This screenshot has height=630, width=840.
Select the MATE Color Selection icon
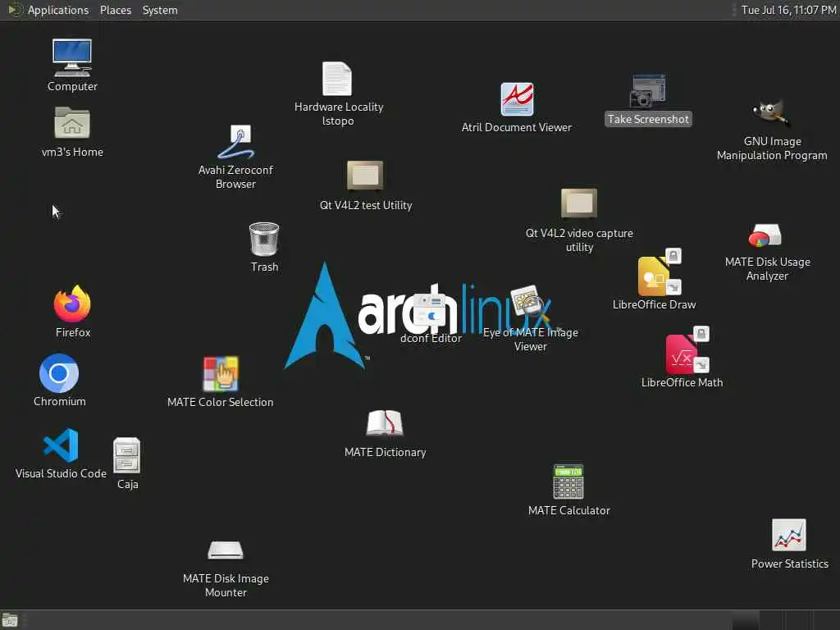coord(221,374)
